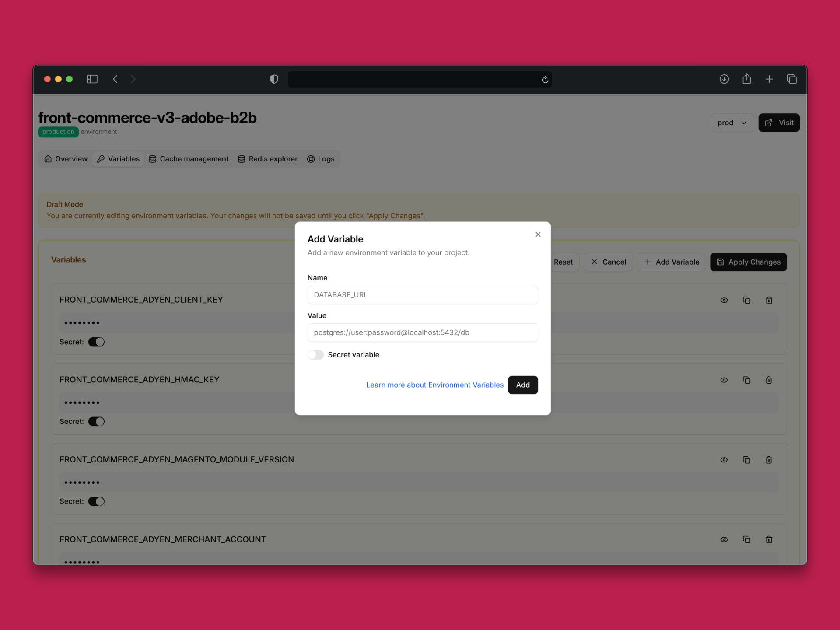Close the Add Variable dialog
This screenshot has width=840, height=630.
(538, 234)
